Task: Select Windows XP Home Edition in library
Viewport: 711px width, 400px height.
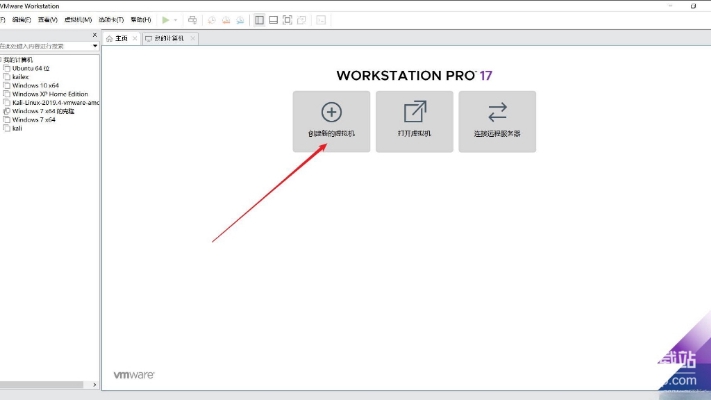Action: (50, 94)
